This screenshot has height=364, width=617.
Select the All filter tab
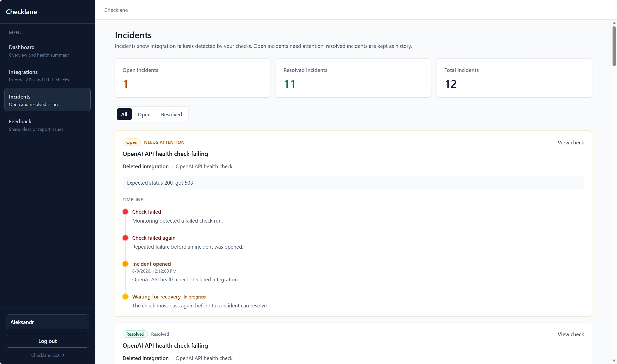[x=124, y=114]
